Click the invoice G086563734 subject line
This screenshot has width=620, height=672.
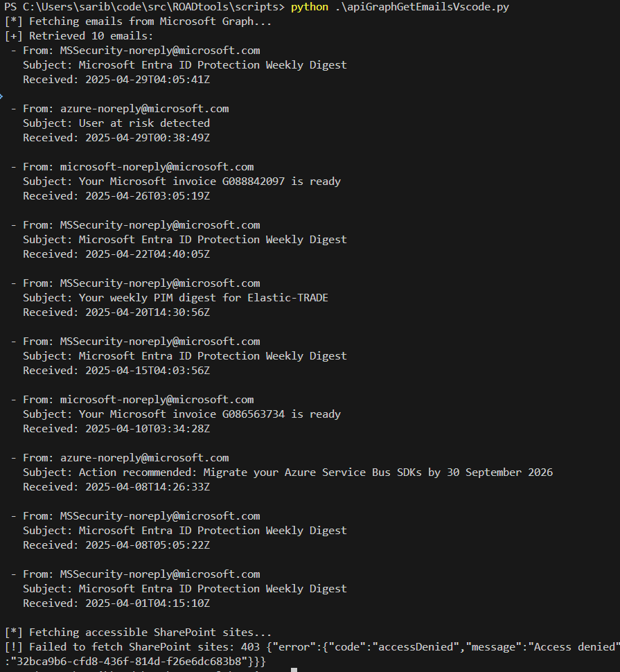209,414
